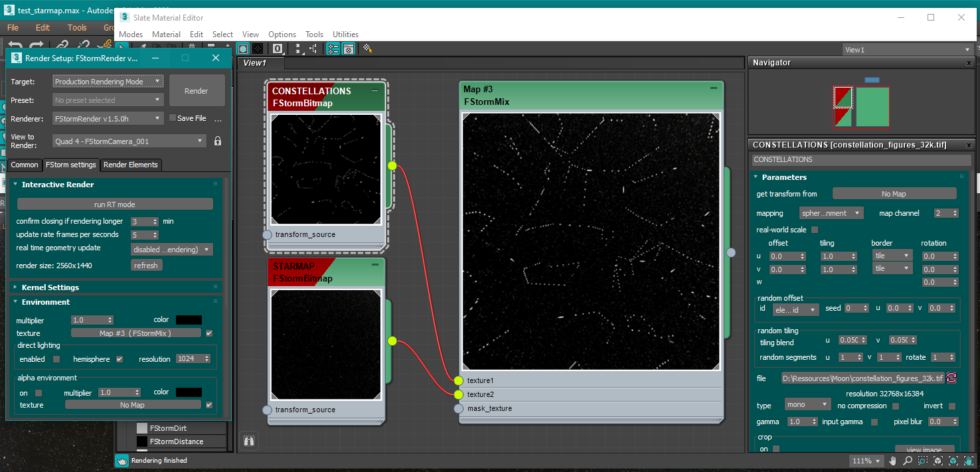Screen dimensions: 980x472
Task: Click Pan to Selected teal hand icon
Action: (x=968, y=461)
